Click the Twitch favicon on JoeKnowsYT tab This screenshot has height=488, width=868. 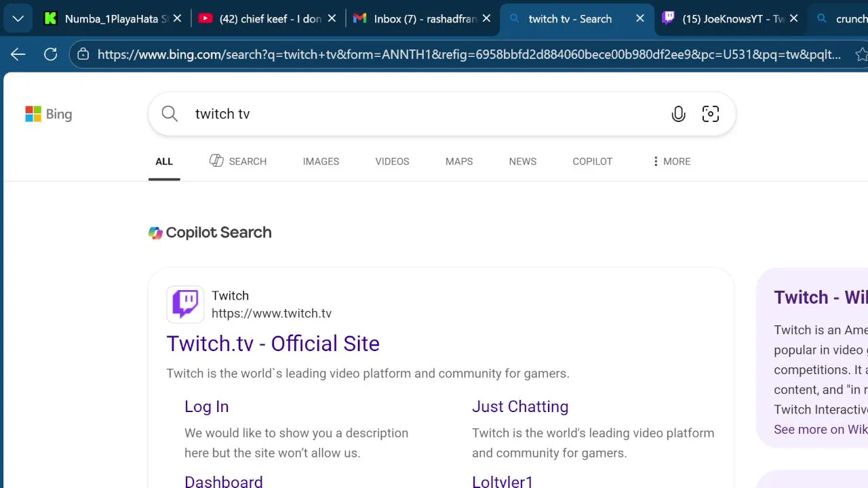[x=669, y=19]
